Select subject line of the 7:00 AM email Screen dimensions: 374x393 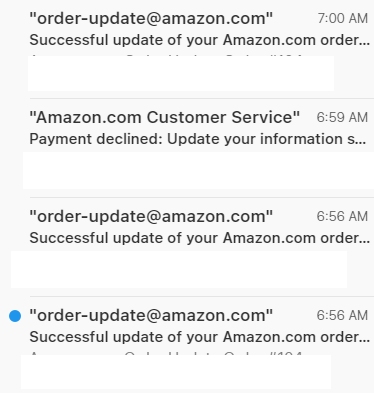[200, 40]
